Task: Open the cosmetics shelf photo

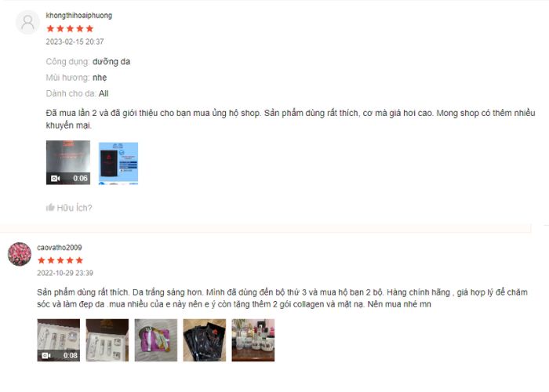Action: pos(253,339)
